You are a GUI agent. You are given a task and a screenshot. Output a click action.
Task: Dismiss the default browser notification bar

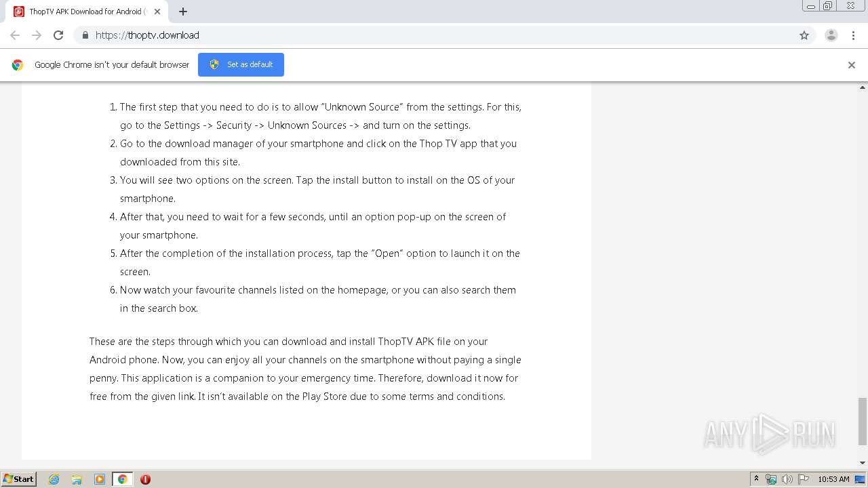click(851, 65)
